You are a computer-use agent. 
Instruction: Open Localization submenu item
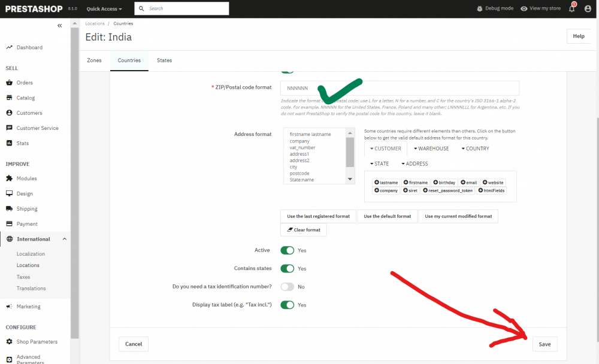[x=31, y=254]
